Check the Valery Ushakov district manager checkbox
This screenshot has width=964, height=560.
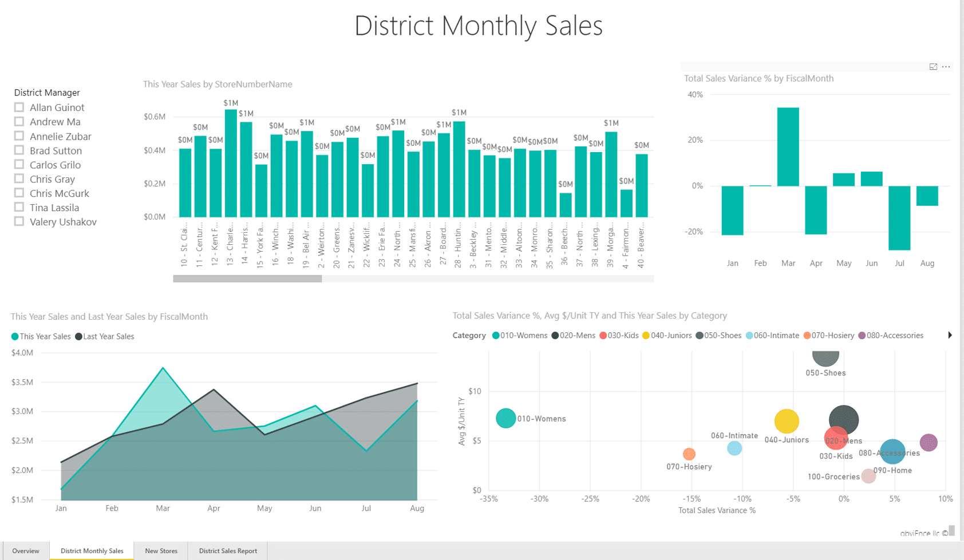click(x=19, y=221)
